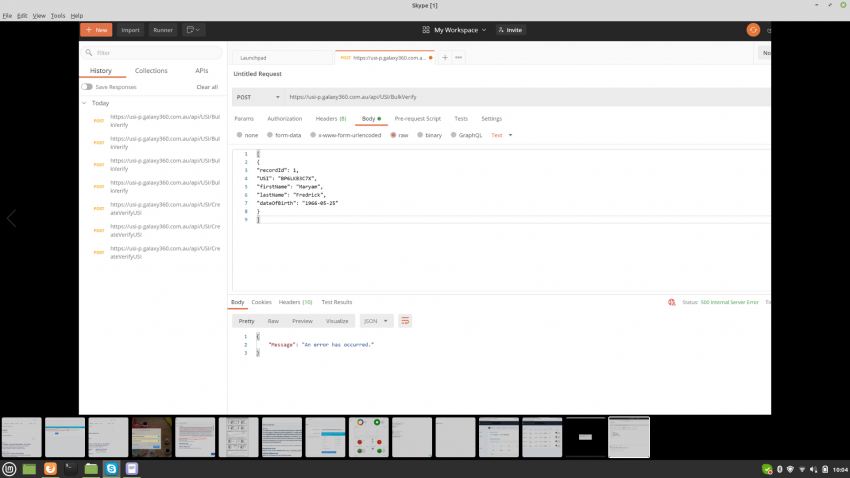Click the network globe icon near Status
Image resolution: width=850 pixels, height=478 pixels.
(x=670, y=302)
